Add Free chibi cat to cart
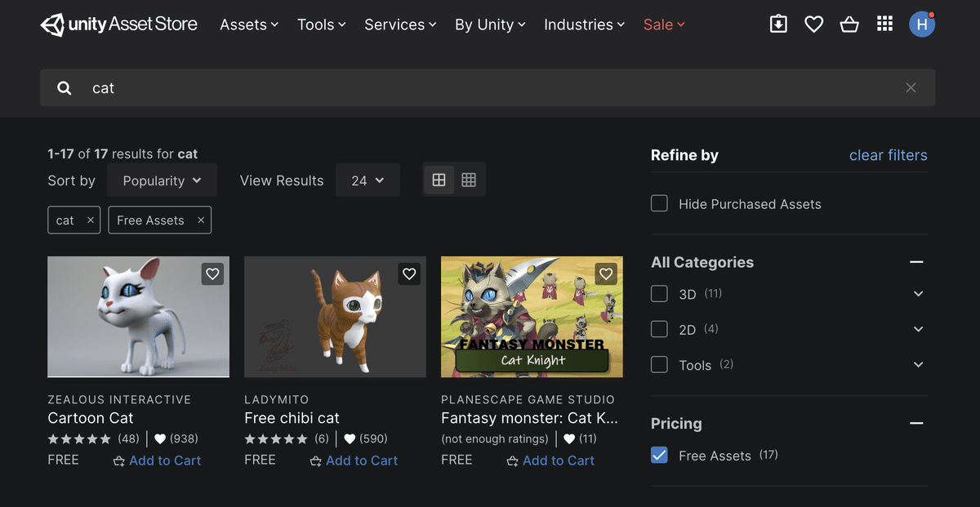980x507 pixels. [354, 460]
